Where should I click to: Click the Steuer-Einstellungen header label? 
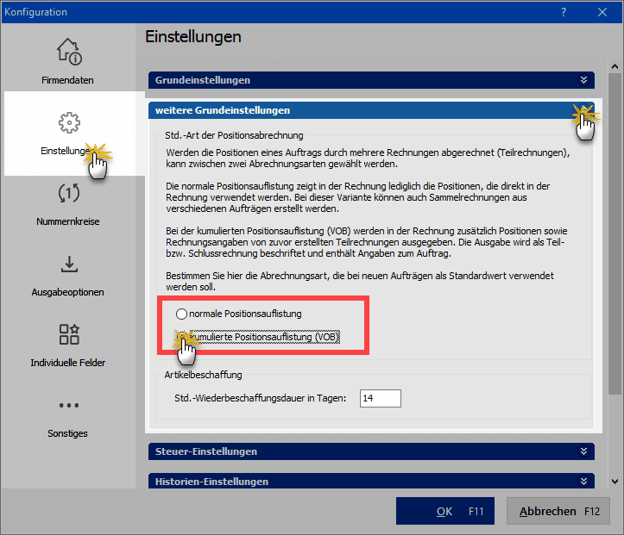(206, 452)
